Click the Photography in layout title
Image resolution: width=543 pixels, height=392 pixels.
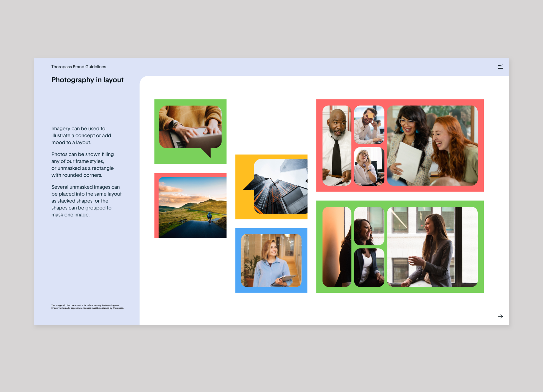pyautogui.click(x=87, y=80)
